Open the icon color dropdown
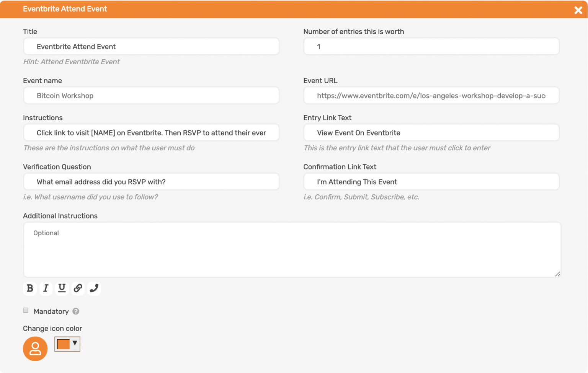This screenshot has height=373, width=588. [x=75, y=344]
